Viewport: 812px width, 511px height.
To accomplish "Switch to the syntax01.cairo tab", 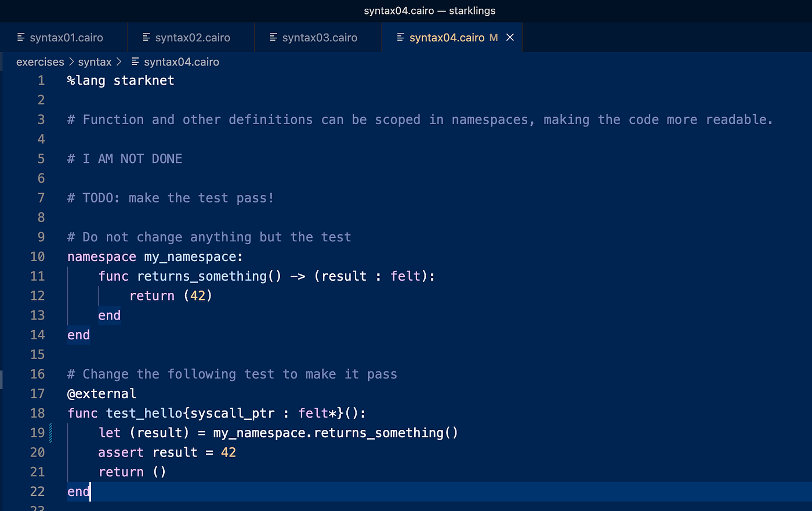I will click(63, 38).
